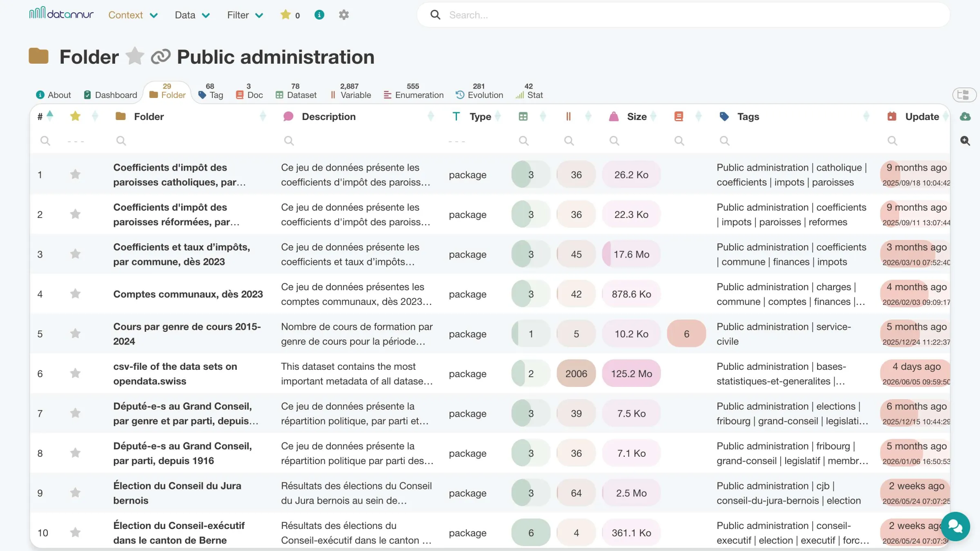Screen dimensions: 980x551
Task: Click the doc column header icon
Action: click(679, 117)
